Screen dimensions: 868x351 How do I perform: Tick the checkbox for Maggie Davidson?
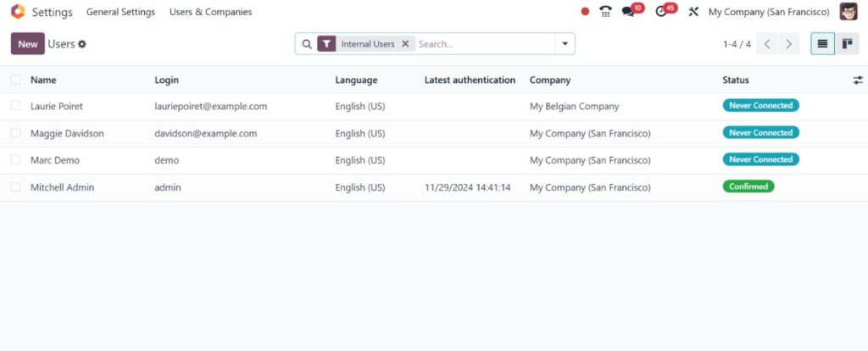(x=15, y=133)
